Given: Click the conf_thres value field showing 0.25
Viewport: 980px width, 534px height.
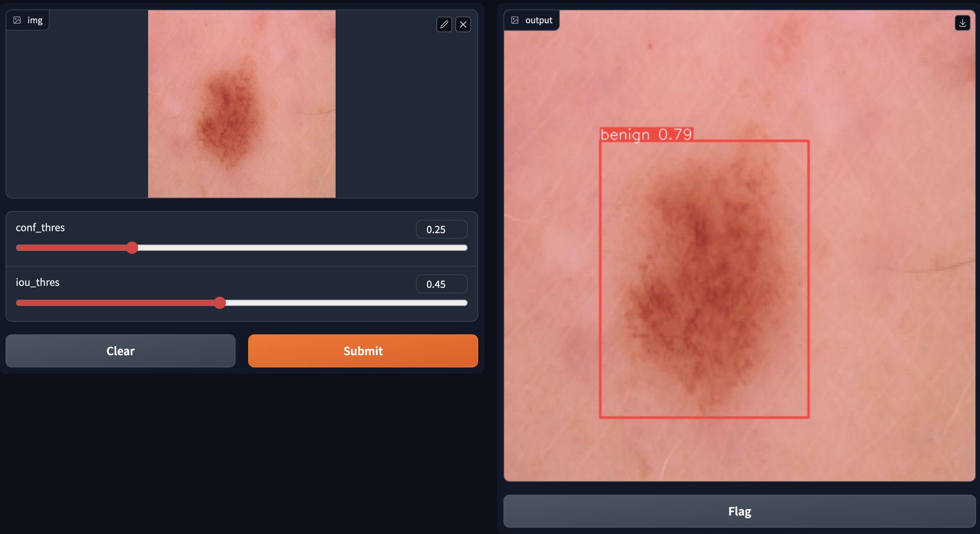Looking at the screenshot, I should tap(442, 229).
